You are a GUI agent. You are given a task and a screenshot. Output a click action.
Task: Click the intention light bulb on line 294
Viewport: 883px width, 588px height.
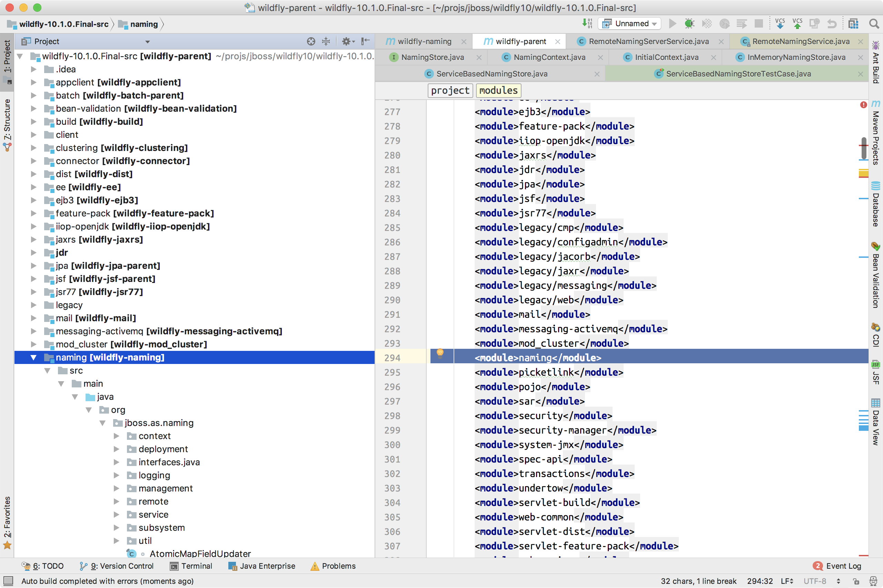[440, 353]
